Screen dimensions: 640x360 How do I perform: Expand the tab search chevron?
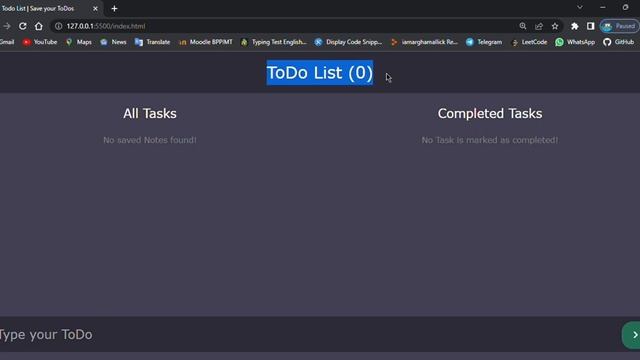pos(580,7)
